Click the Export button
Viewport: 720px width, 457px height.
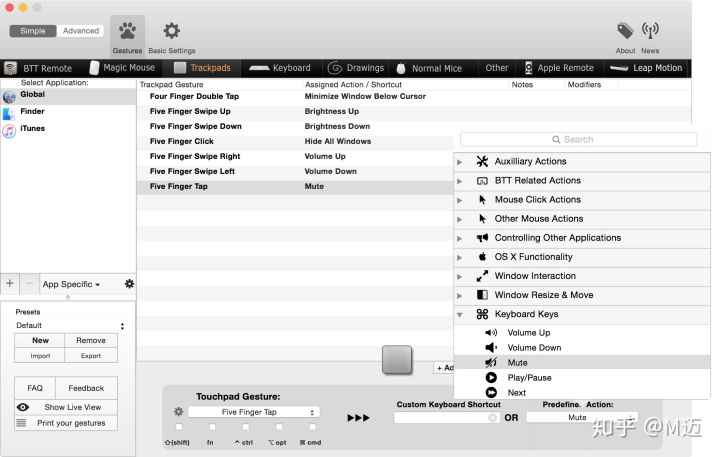tap(91, 356)
